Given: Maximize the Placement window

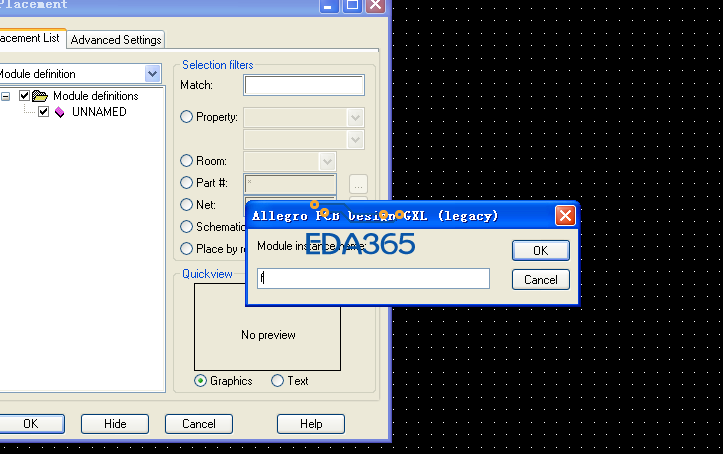Looking at the screenshot, I should [x=353, y=6].
